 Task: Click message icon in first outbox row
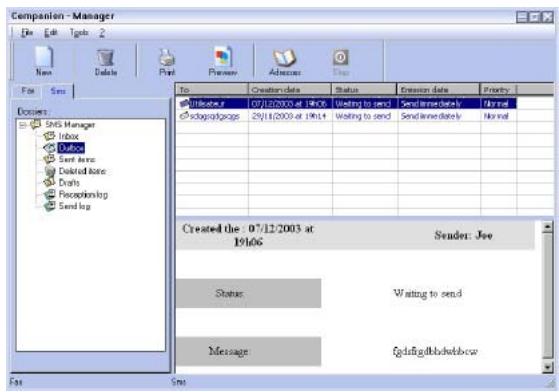click(x=184, y=104)
